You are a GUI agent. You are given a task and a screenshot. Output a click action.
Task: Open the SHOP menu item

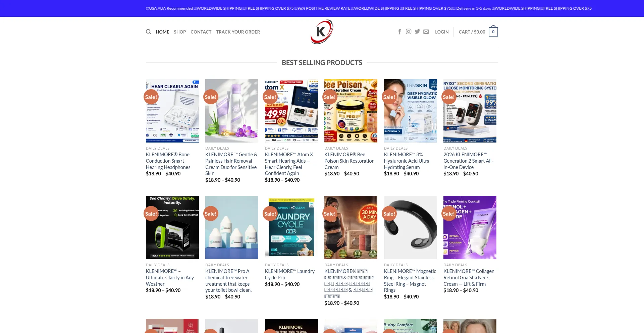(x=180, y=32)
